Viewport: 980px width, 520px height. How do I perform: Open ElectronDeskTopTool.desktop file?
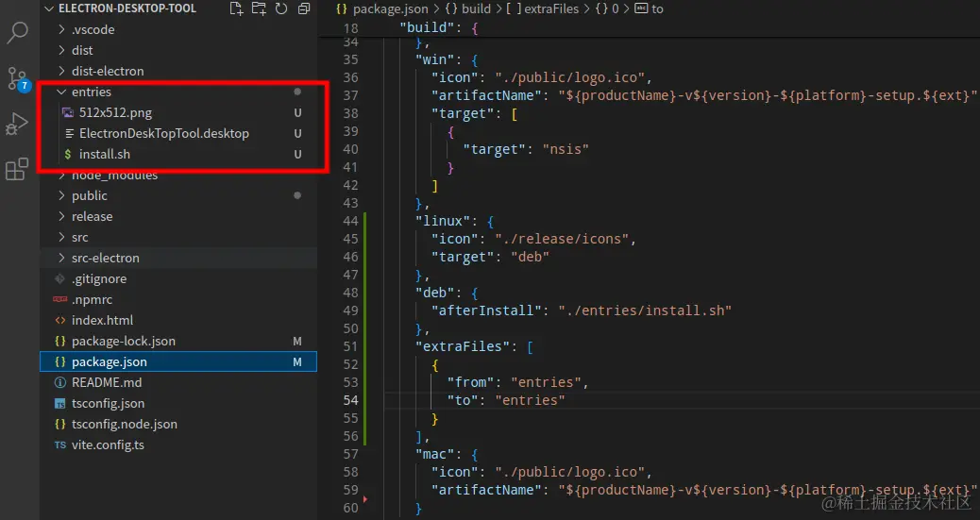tap(178, 133)
